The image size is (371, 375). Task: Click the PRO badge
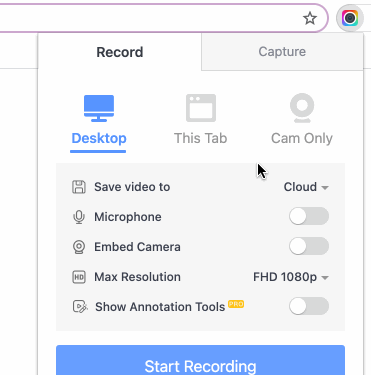236,304
